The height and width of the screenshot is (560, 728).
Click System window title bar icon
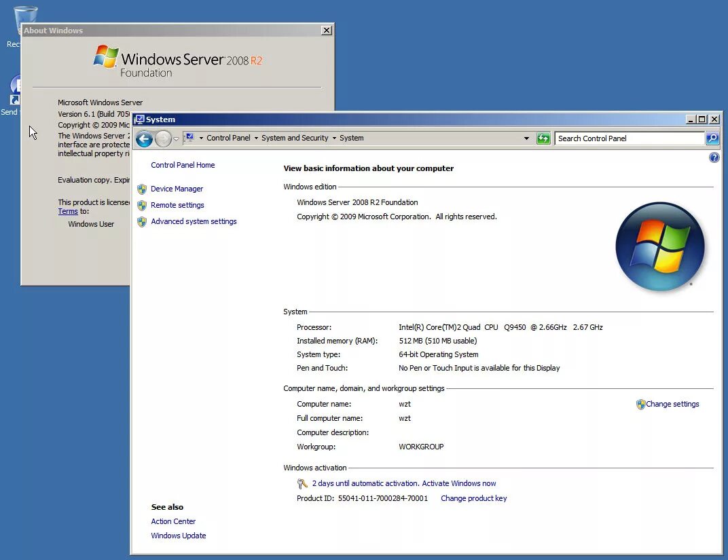[139, 119]
